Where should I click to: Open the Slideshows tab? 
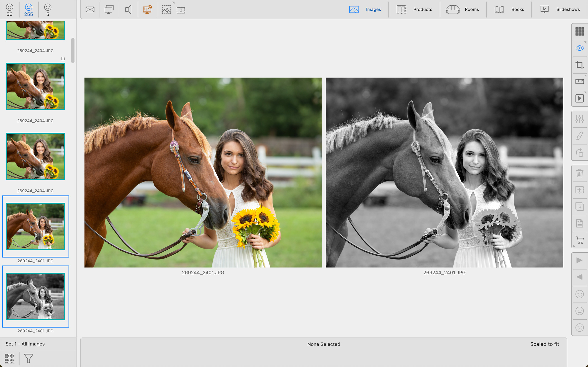[560, 9]
